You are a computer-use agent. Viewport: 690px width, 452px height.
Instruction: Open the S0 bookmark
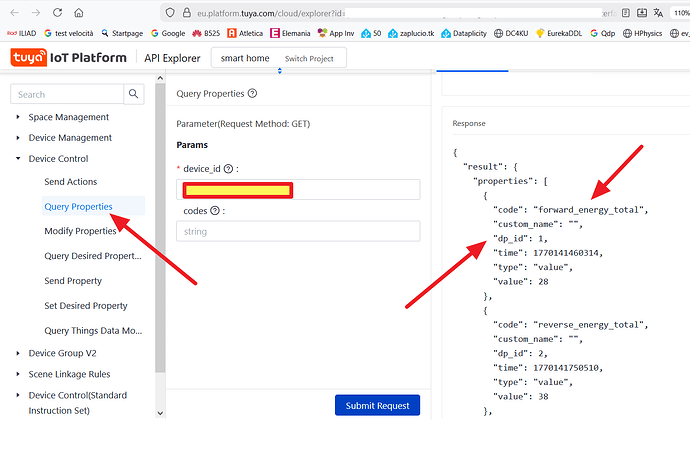pos(371,33)
